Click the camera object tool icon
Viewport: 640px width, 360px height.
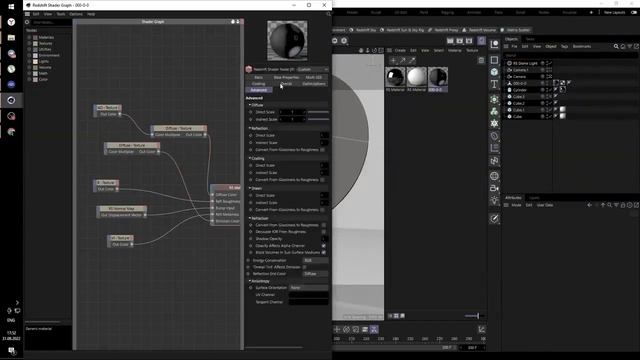click(494, 188)
